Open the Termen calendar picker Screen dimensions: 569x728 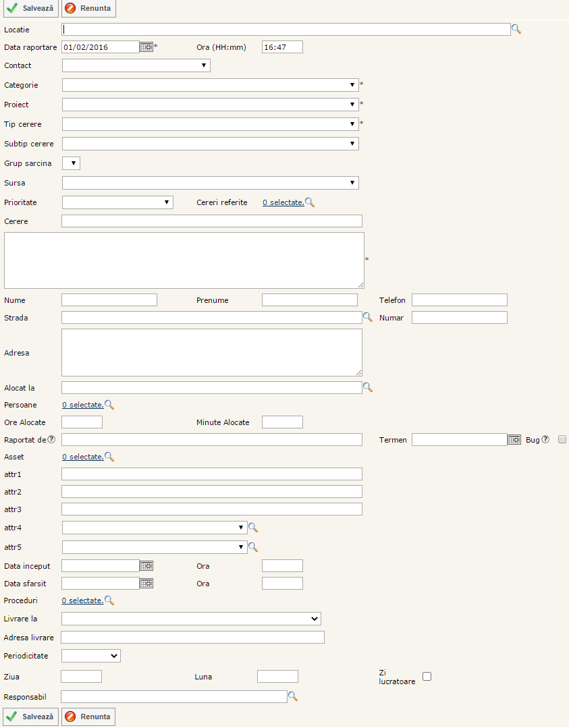pos(514,440)
